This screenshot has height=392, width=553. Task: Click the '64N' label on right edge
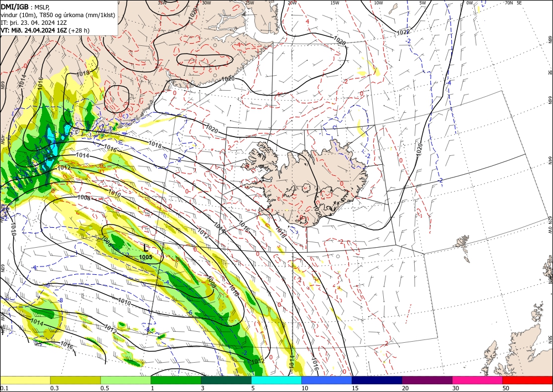[x=550, y=160]
